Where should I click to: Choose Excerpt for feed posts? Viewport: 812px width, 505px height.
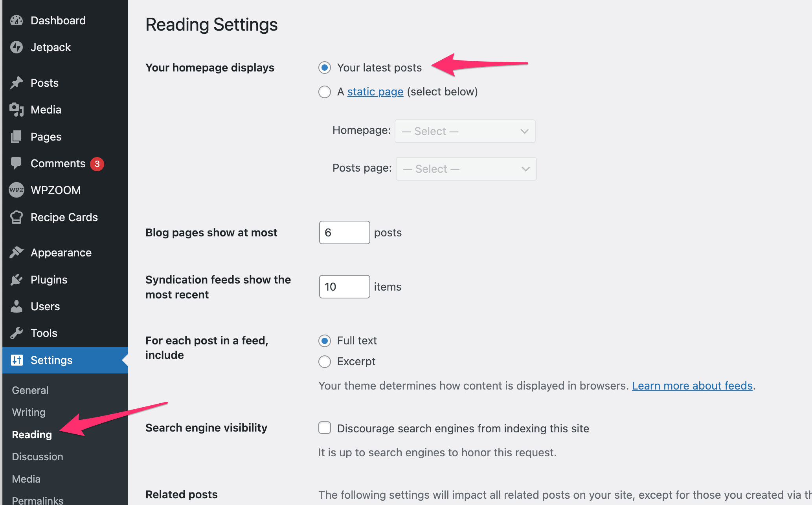tap(325, 362)
